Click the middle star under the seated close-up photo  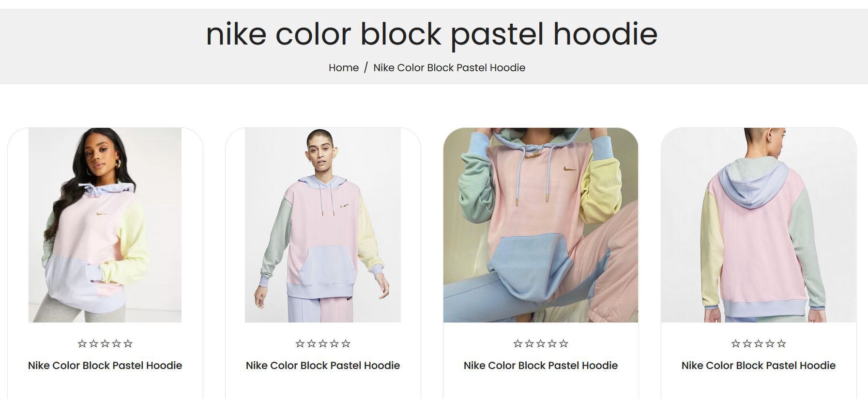pyautogui.click(x=541, y=344)
